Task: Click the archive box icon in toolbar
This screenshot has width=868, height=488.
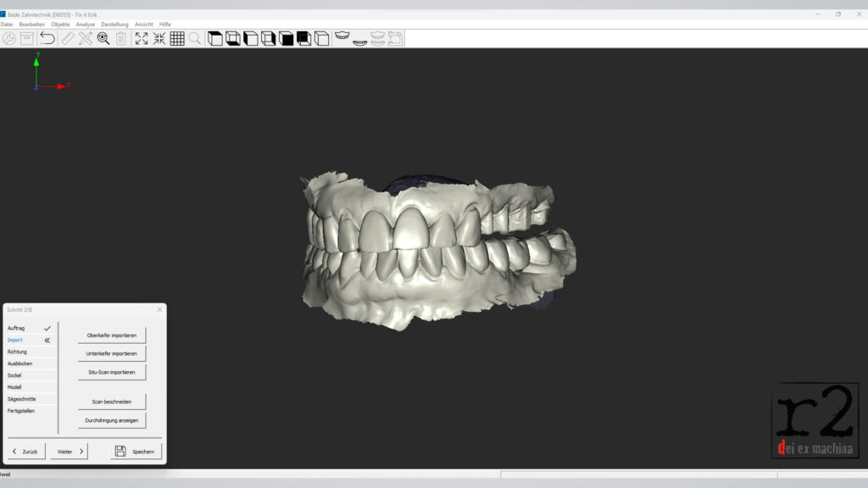Action: click(27, 38)
